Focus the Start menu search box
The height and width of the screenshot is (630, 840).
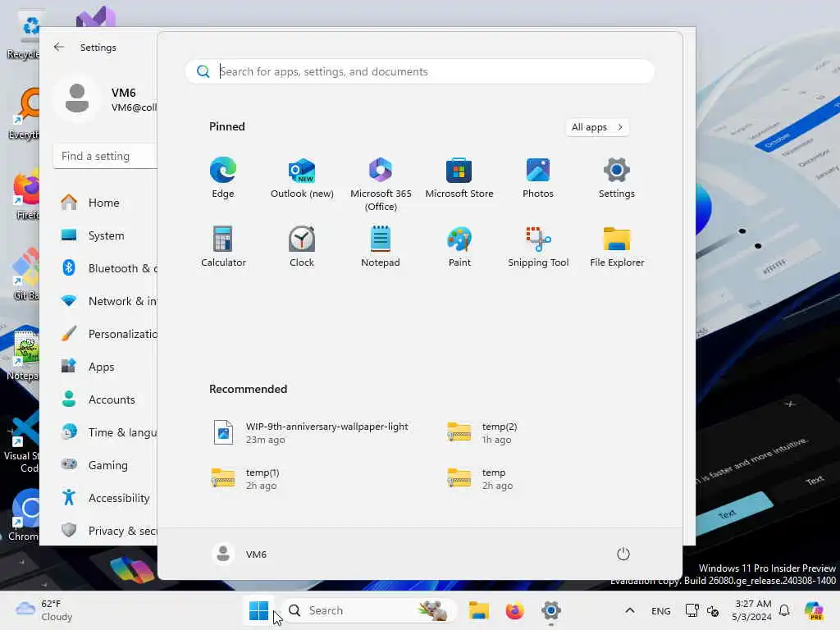coord(420,71)
